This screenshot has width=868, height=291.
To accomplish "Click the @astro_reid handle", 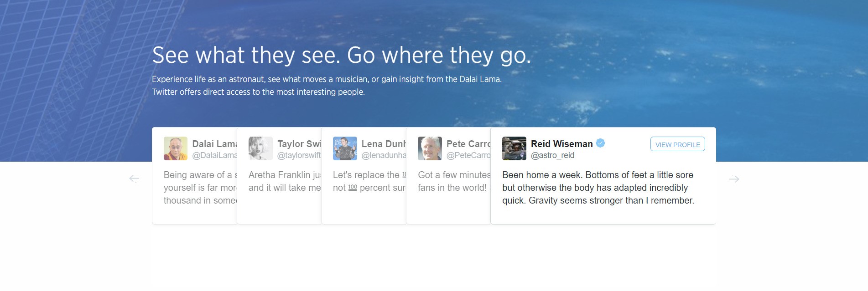I will pos(552,155).
